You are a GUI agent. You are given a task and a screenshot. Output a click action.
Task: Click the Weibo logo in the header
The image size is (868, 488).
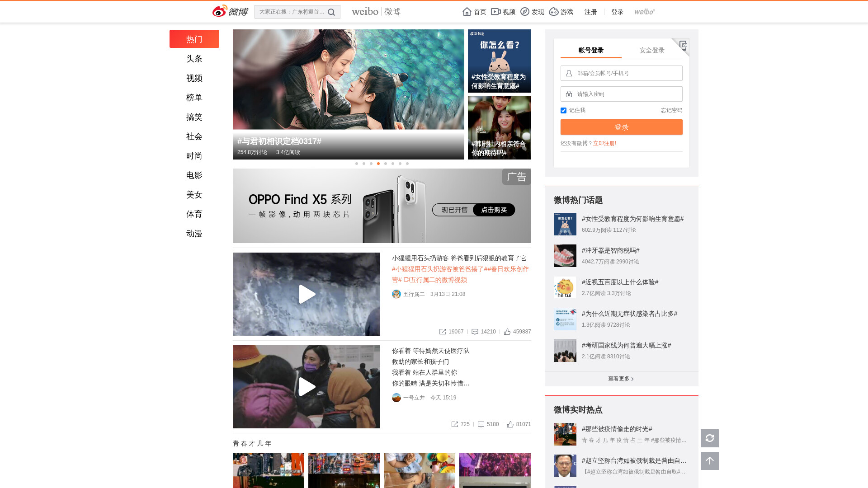(230, 11)
